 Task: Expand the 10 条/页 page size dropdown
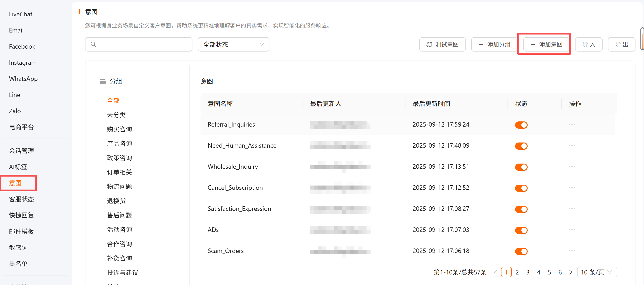point(597,272)
